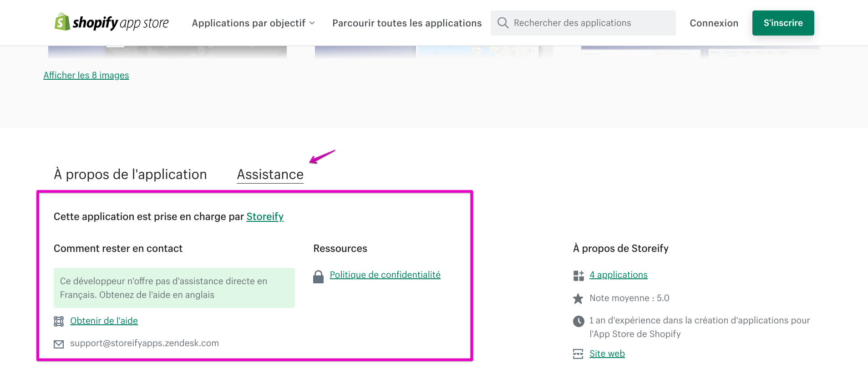Click the 1 an d'expérience text
The width and height of the screenshot is (868, 379).
(700, 327)
